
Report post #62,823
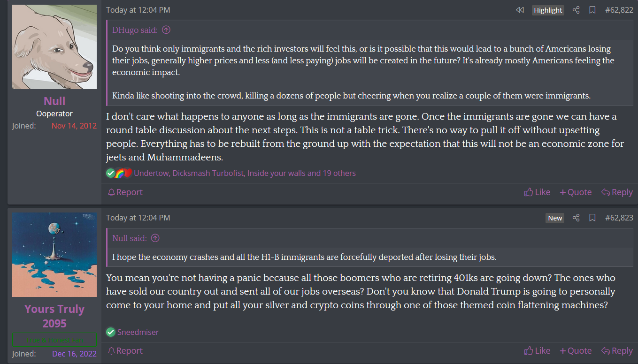[125, 350]
